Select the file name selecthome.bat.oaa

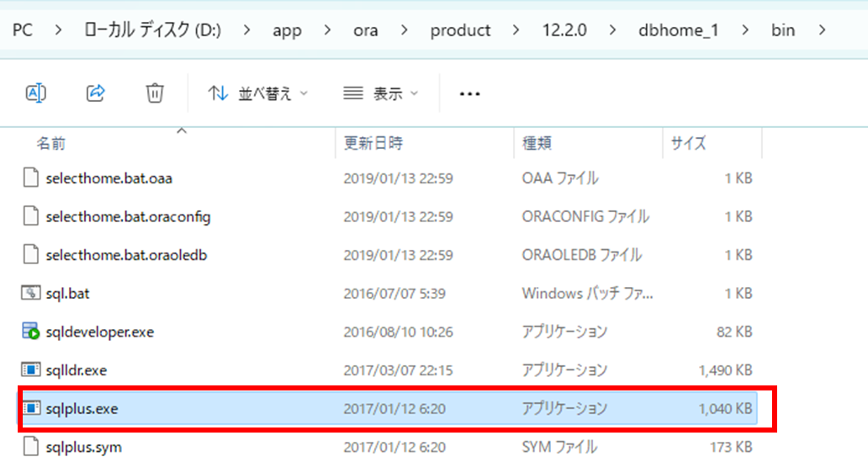tap(109, 178)
